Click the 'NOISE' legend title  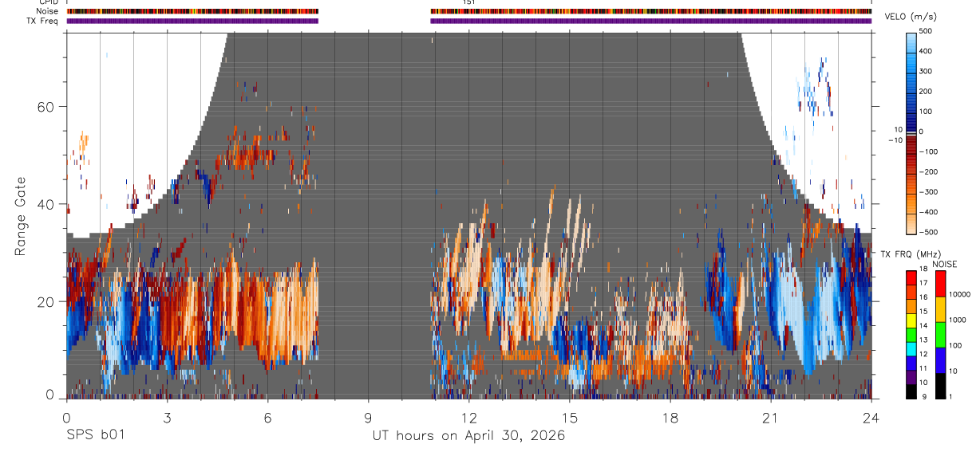(944, 264)
